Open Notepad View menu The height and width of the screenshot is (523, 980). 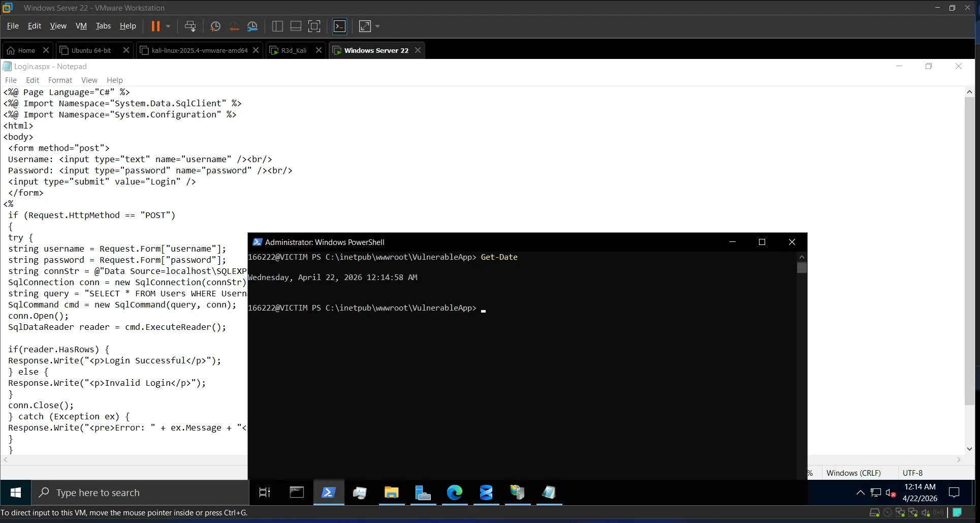[x=89, y=80]
